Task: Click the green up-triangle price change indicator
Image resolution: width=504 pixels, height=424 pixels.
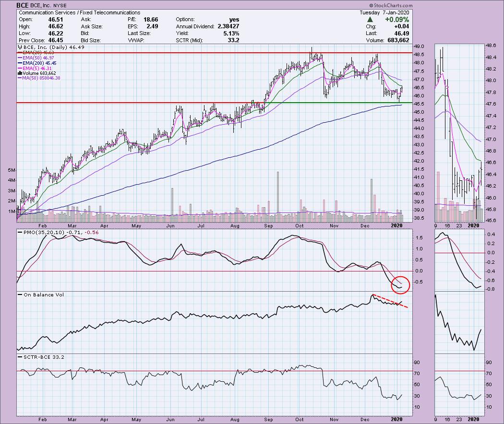Action: 370,20
